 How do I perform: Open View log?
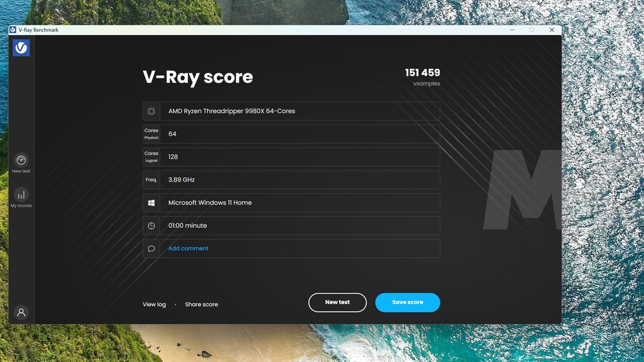[x=154, y=305]
